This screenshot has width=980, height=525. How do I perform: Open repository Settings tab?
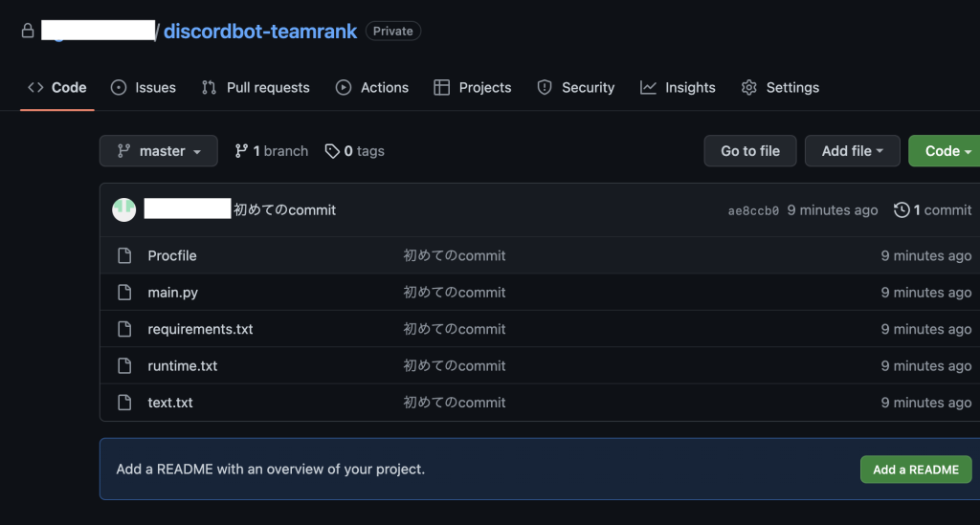[x=780, y=87]
